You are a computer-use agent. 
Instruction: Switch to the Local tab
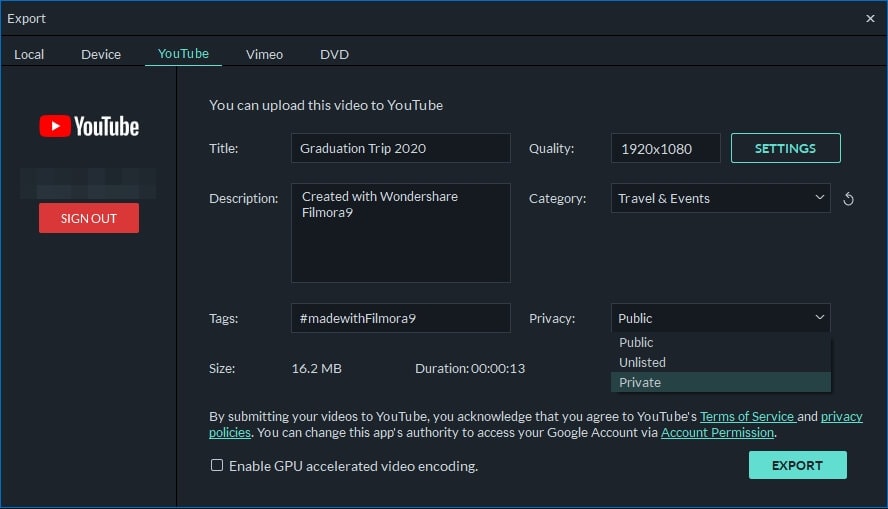coord(29,54)
